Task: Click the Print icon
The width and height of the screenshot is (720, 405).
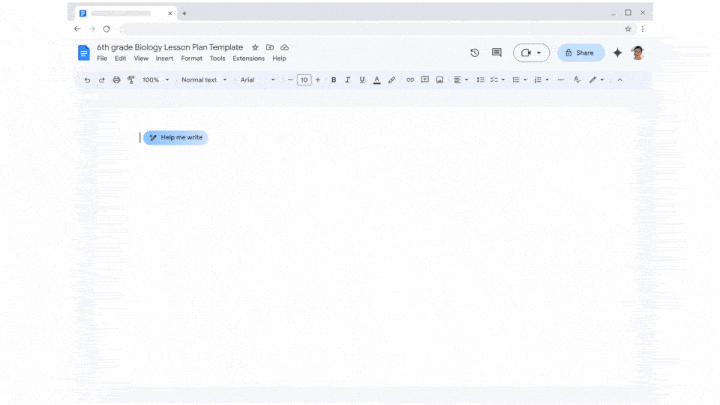Action: (x=116, y=80)
